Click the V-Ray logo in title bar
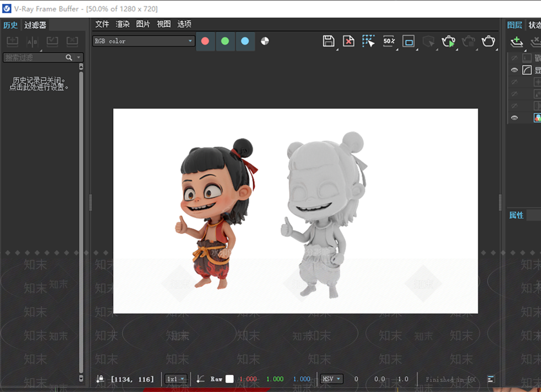The height and width of the screenshot is (392, 541). point(7,8)
